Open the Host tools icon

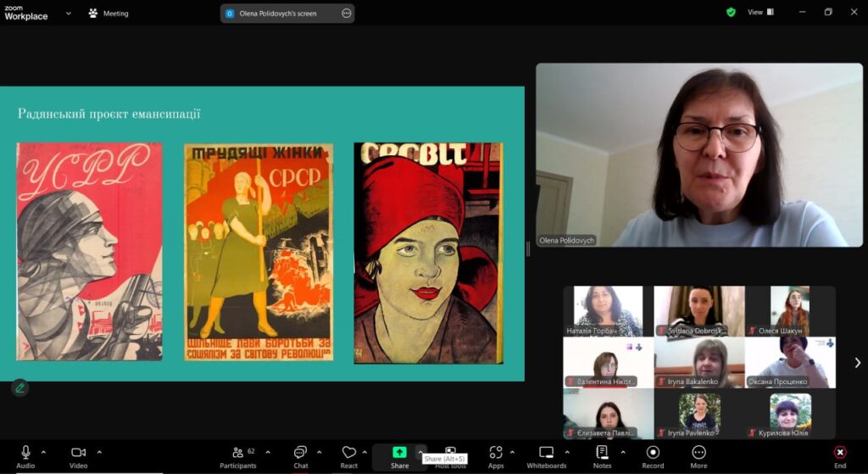(451, 451)
